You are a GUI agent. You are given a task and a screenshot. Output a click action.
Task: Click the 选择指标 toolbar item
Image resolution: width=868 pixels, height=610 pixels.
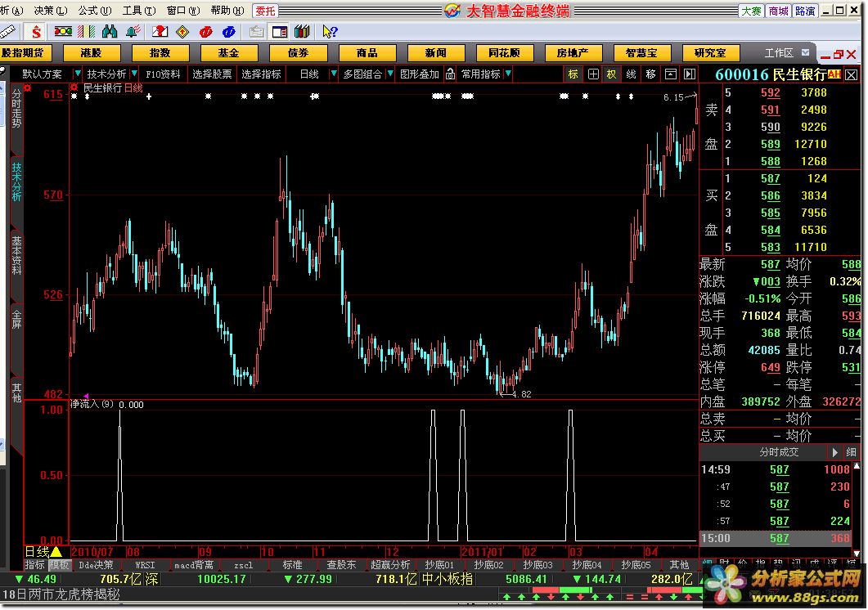click(261, 74)
